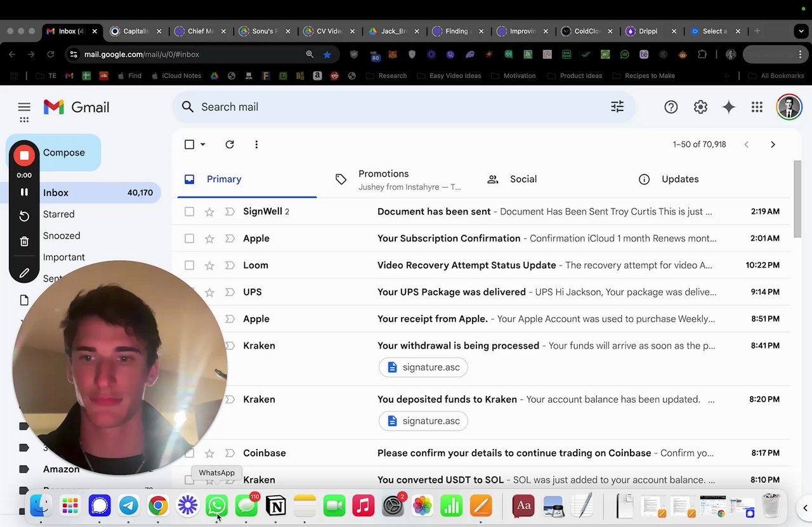This screenshot has height=527, width=812.
Task: Open signature.asc attachment on Kraken withdrawal email
Action: [423, 367]
